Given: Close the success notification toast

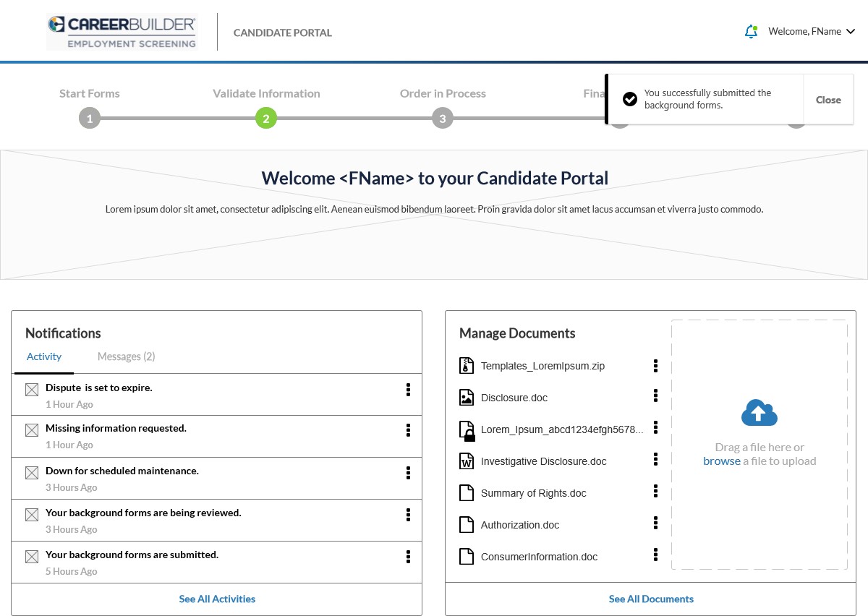Looking at the screenshot, I should coord(828,100).
